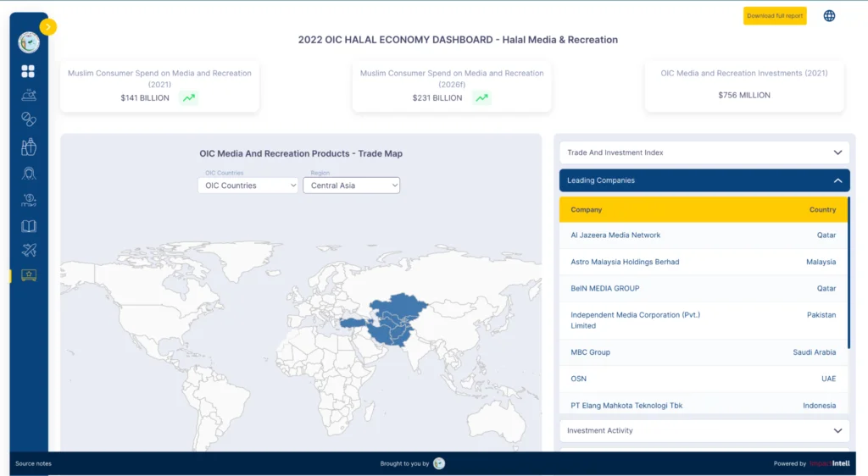Click the organization logo in the sidebar
868x476 pixels.
pos(29,42)
